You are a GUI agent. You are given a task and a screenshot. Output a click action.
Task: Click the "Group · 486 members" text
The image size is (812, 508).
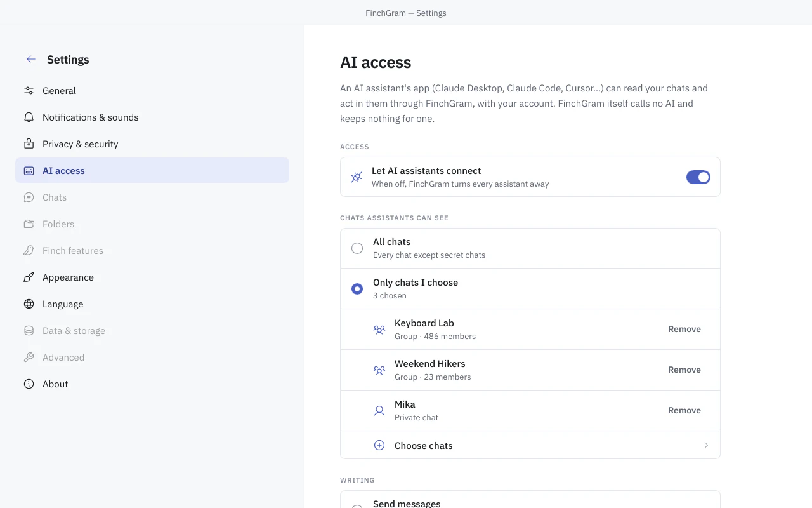(435, 337)
